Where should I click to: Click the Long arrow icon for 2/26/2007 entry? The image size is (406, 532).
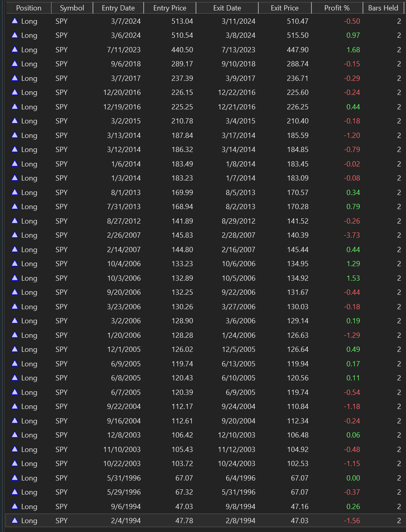[15, 235]
